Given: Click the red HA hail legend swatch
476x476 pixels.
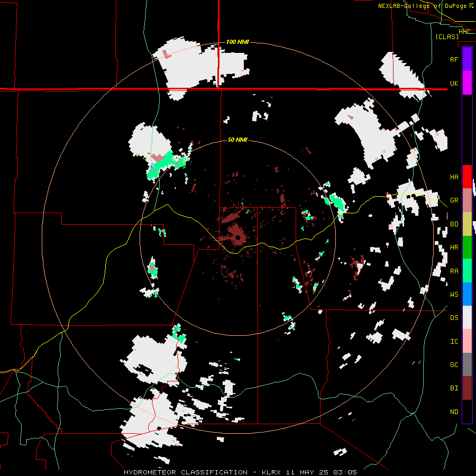Looking at the screenshot, I should [x=467, y=177].
